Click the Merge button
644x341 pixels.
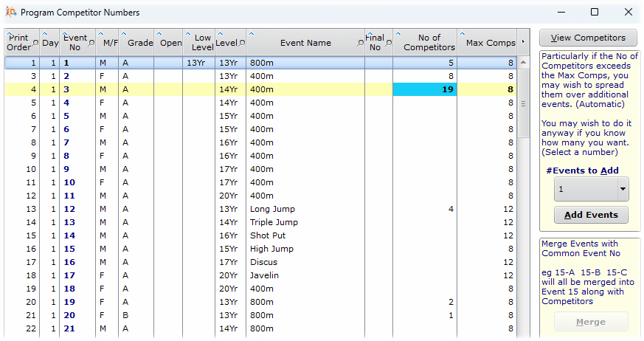(x=590, y=322)
